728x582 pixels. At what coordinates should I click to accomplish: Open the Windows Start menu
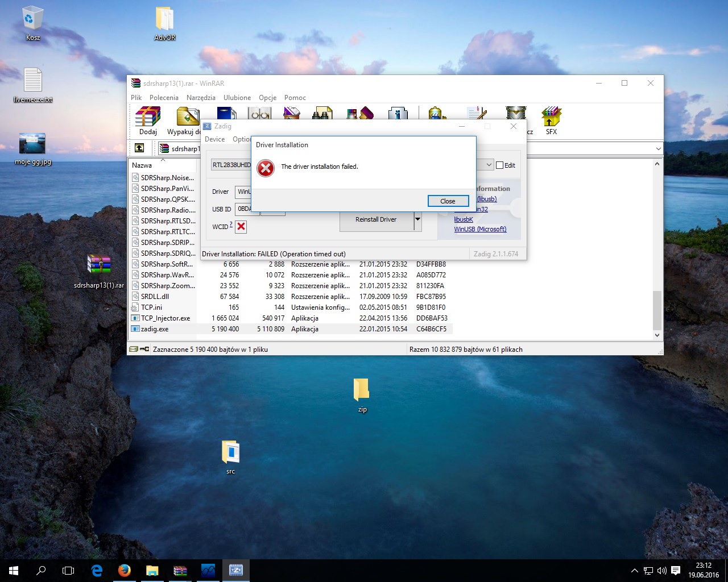(x=14, y=571)
